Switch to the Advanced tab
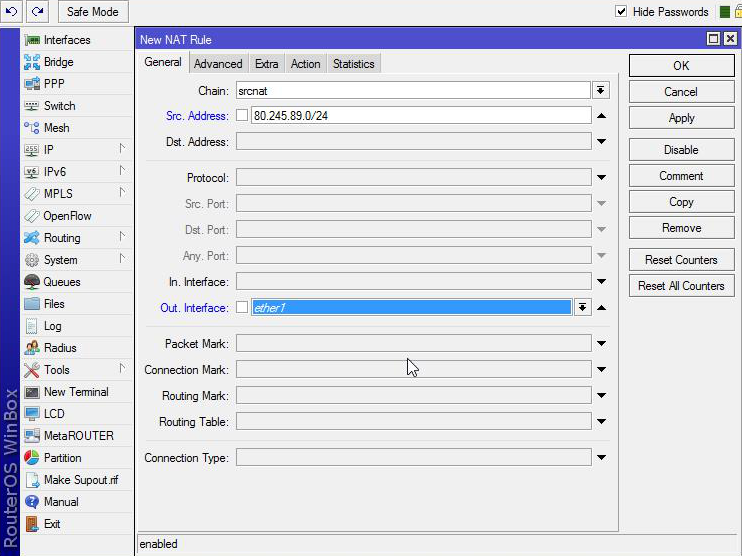Image resolution: width=742 pixels, height=556 pixels. [218, 64]
